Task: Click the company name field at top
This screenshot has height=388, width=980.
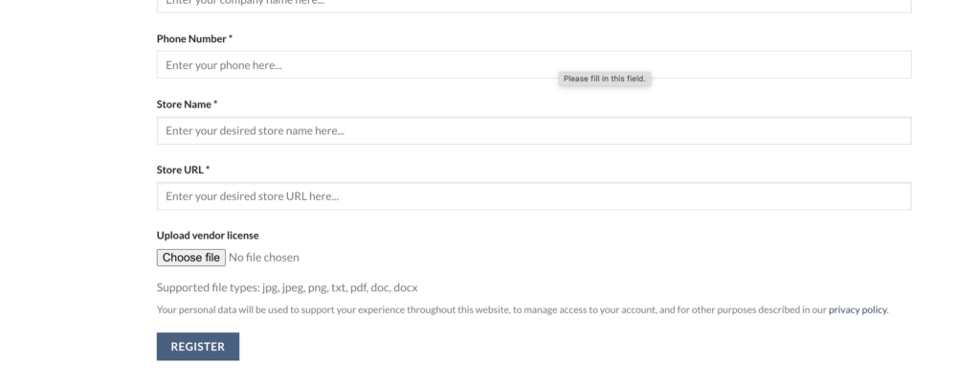Action: pyautogui.click(x=534, y=5)
